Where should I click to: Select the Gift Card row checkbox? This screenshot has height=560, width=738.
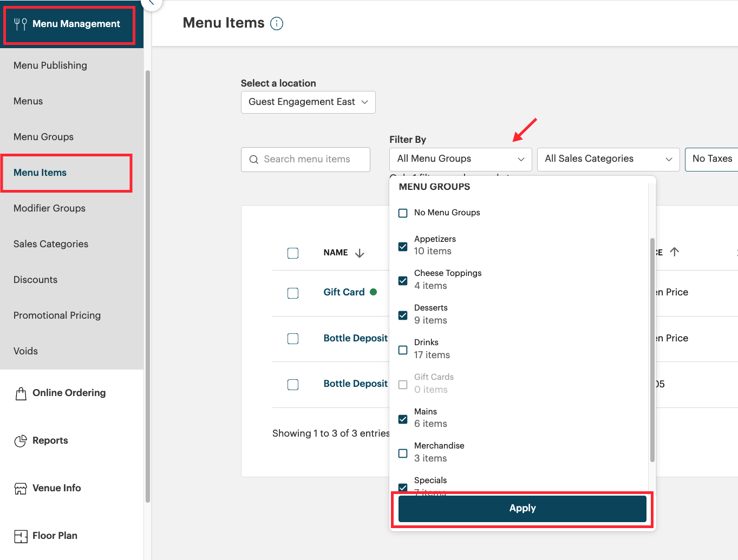click(x=293, y=293)
